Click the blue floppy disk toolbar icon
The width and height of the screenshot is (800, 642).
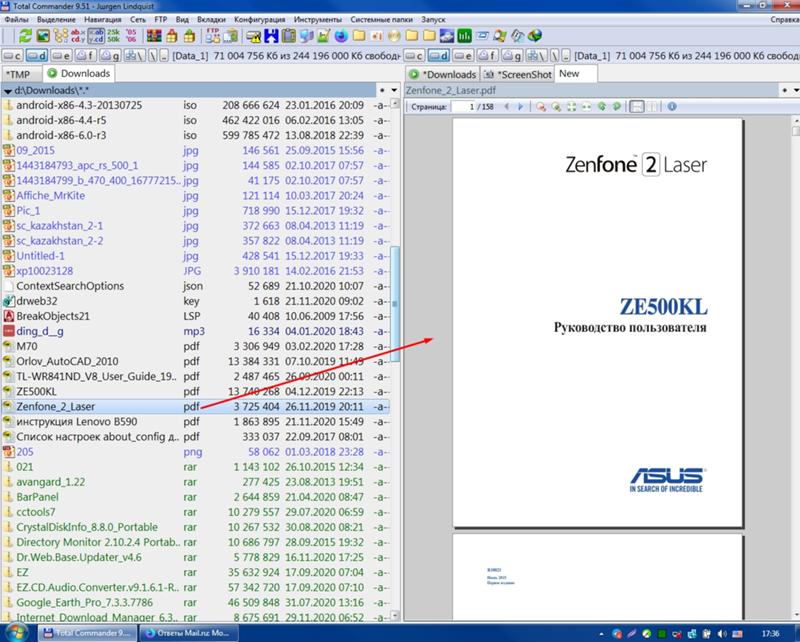271,36
